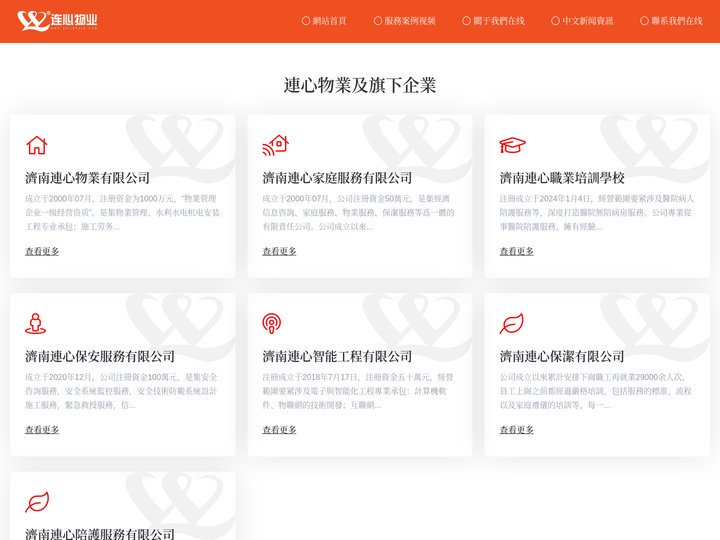Open the 聯系我們在线 menu item

[671, 21]
